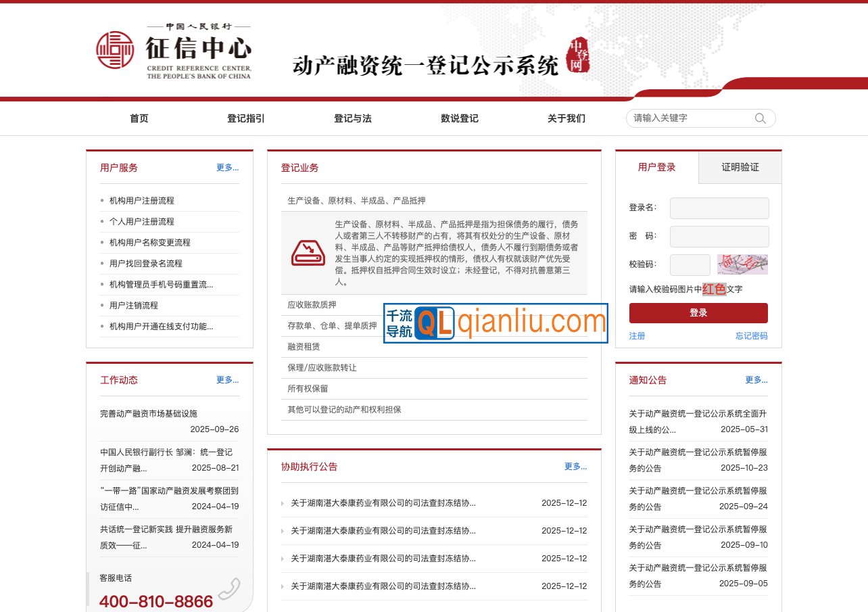This screenshot has height=612, width=868.
Task: Click the 征信中心 logo emblem
Action: 116,49
